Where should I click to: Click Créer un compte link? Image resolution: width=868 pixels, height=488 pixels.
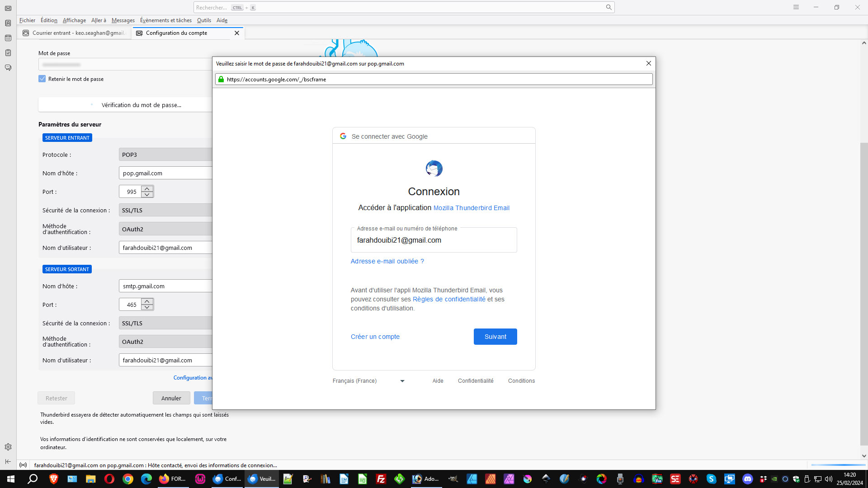pyautogui.click(x=375, y=337)
